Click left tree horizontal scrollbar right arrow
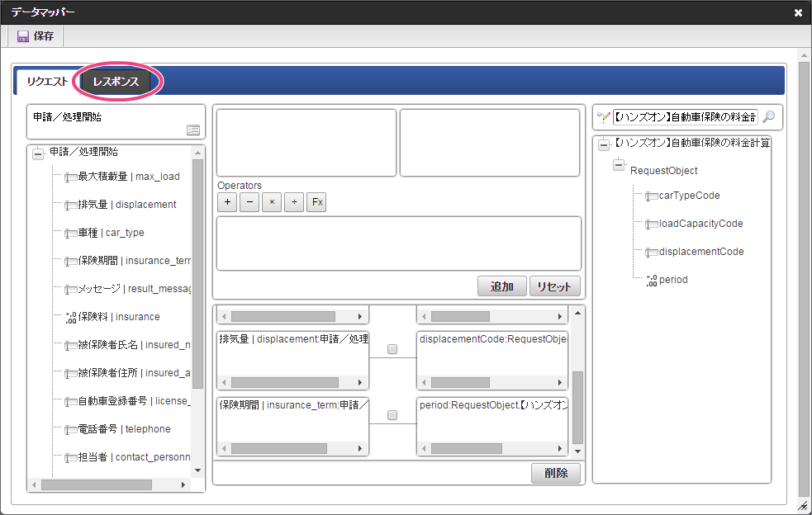Screen dimensions: 812x515 pos(183,485)
